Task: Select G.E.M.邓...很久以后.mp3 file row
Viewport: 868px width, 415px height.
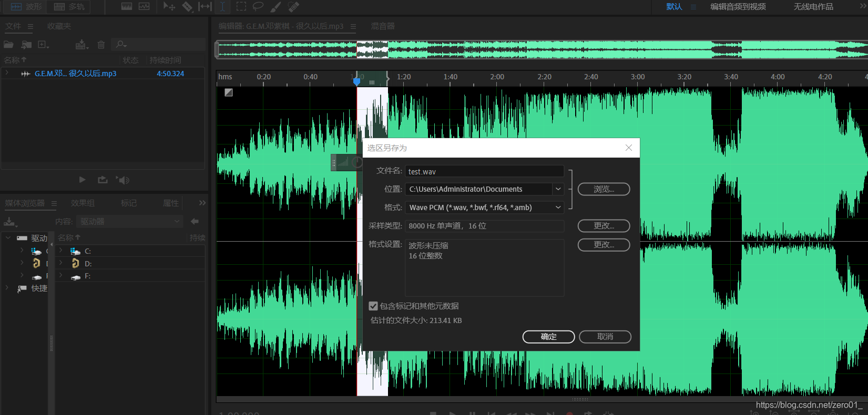Action: (103, 74)
